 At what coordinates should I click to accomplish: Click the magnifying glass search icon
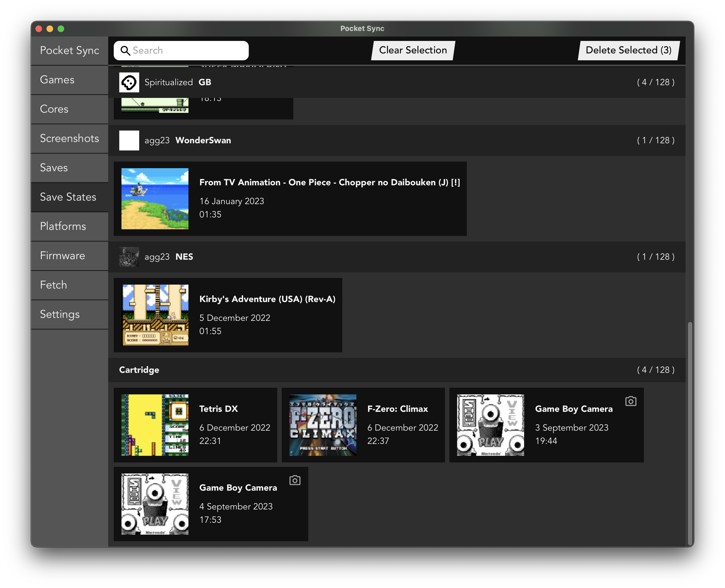[125, 51]
